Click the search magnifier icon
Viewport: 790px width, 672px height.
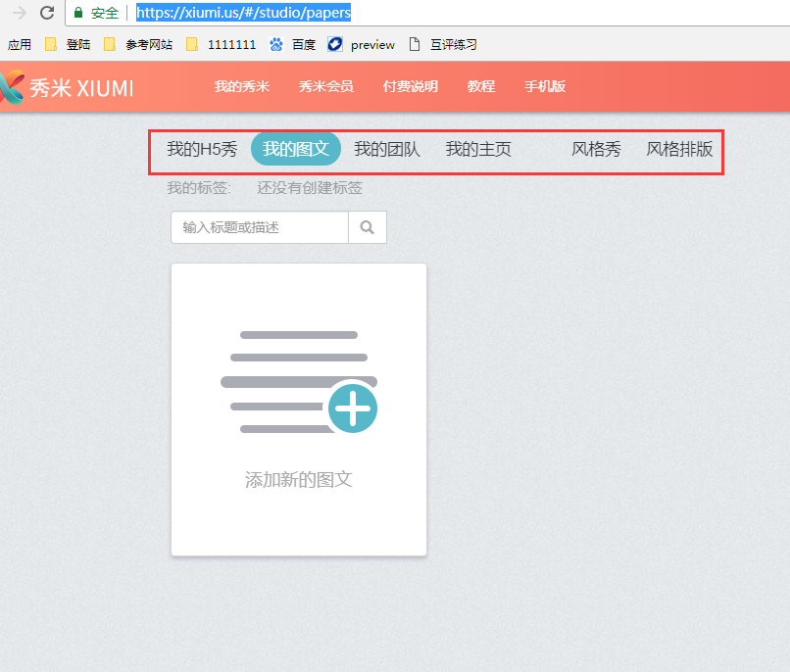(x=368, y=226)
